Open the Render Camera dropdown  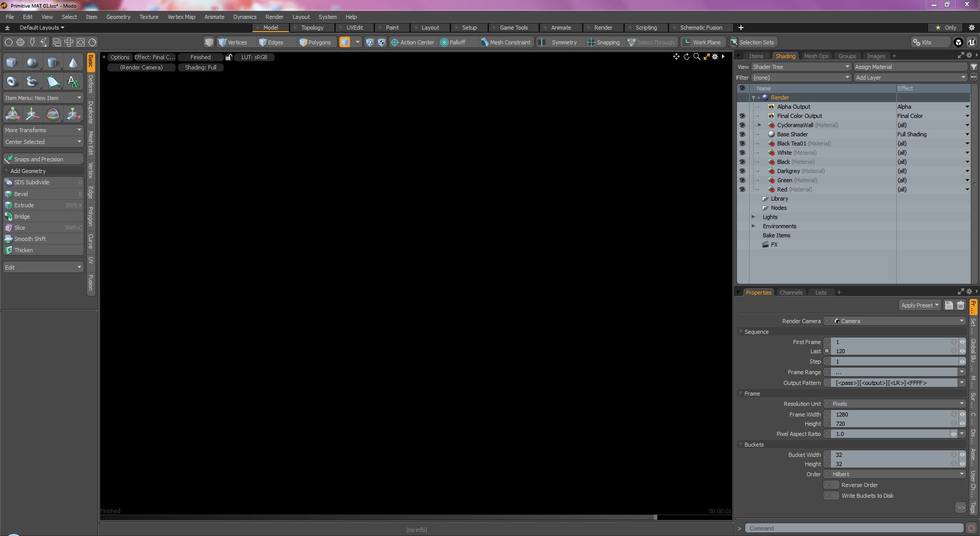(898, 321)
